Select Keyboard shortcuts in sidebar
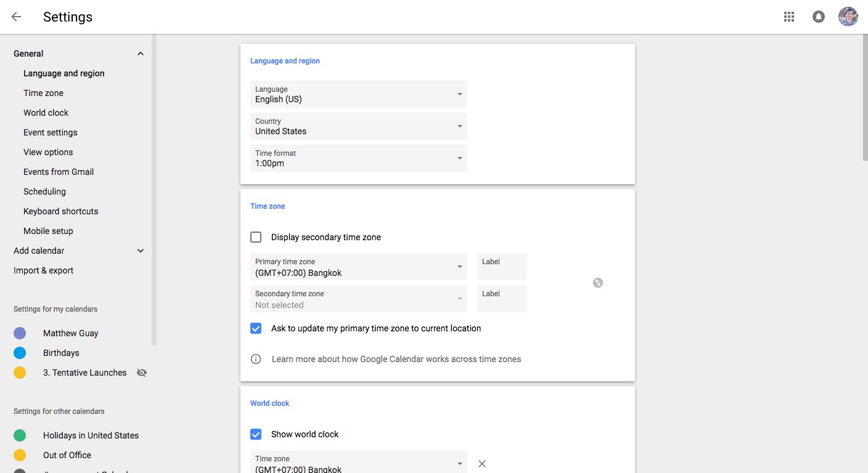This screenshot has height=473, width=868. [61, 211]
